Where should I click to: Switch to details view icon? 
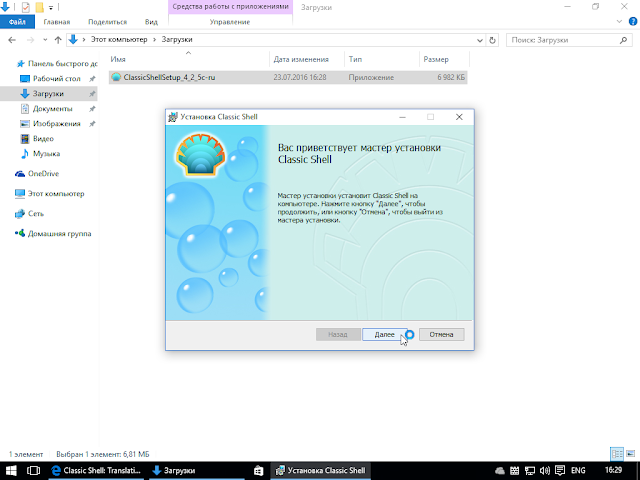(x=617, y=454)
